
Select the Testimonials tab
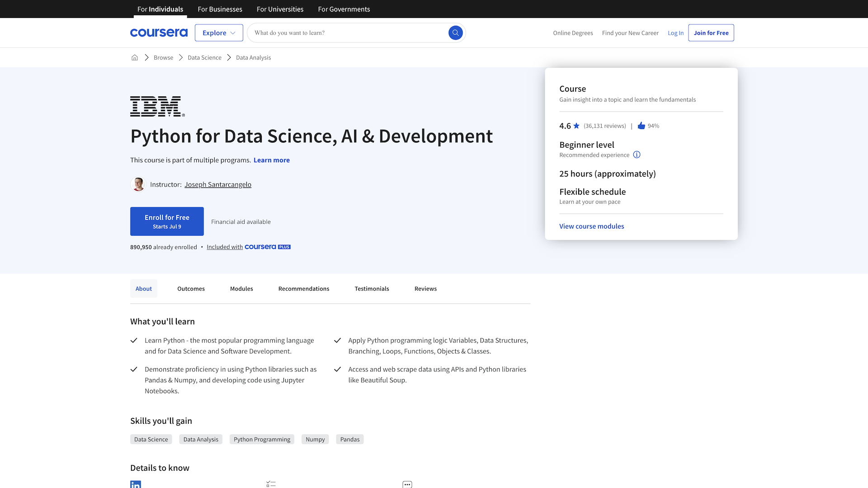point(372,288)
